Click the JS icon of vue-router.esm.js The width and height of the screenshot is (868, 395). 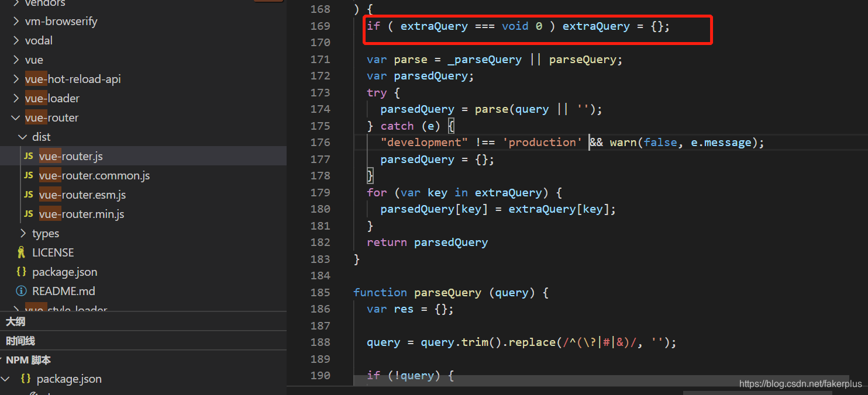[x=28, y=195]
